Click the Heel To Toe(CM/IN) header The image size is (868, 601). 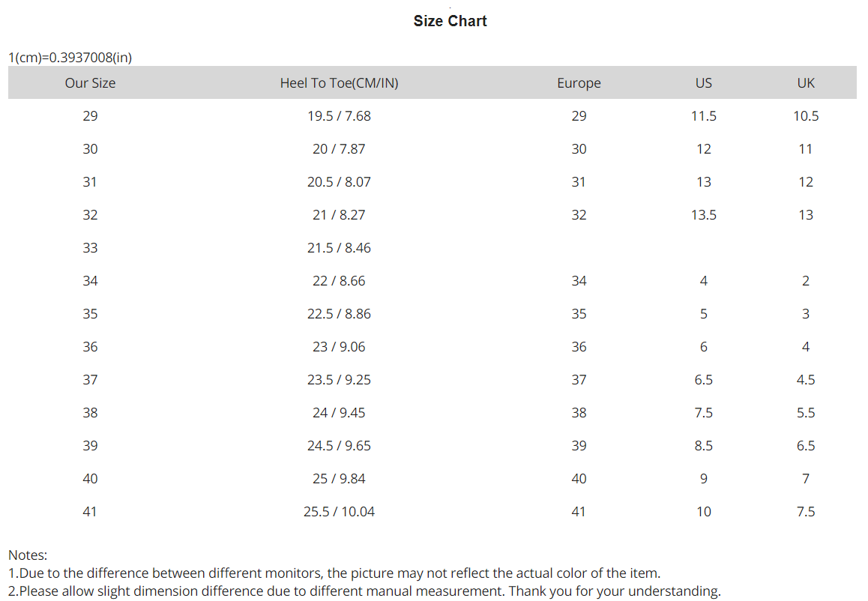[339, 83]
